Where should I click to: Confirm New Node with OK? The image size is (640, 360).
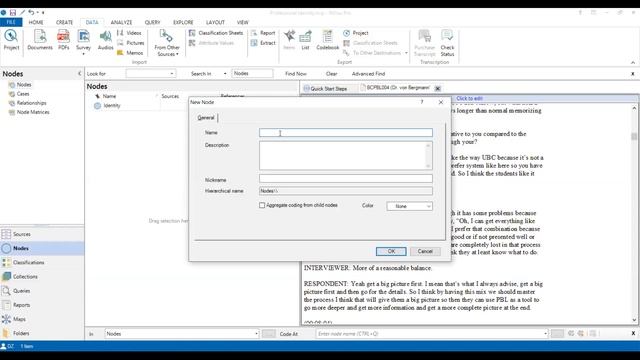pos(391,251)
